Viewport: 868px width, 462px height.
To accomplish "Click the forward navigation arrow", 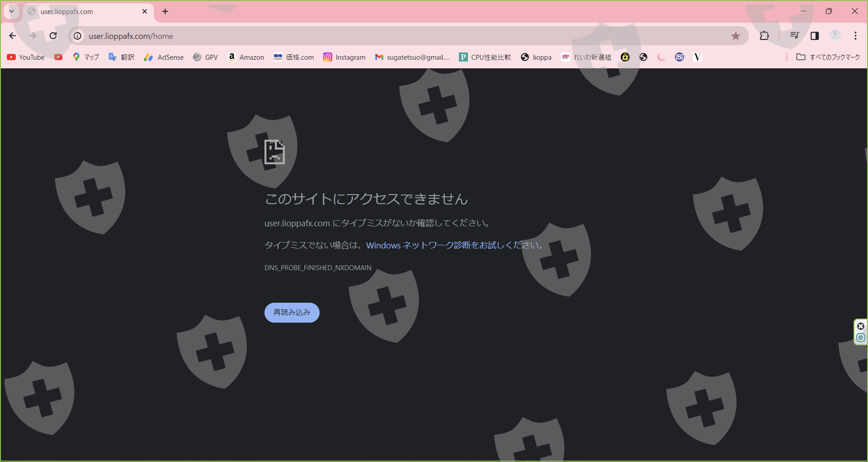I will tap(33, 36).
